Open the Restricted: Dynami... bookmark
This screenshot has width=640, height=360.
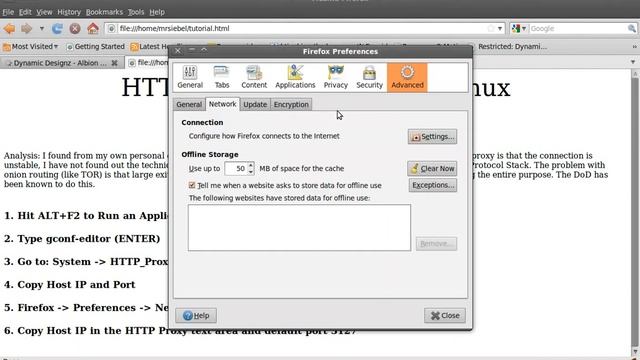pos(512,47)
